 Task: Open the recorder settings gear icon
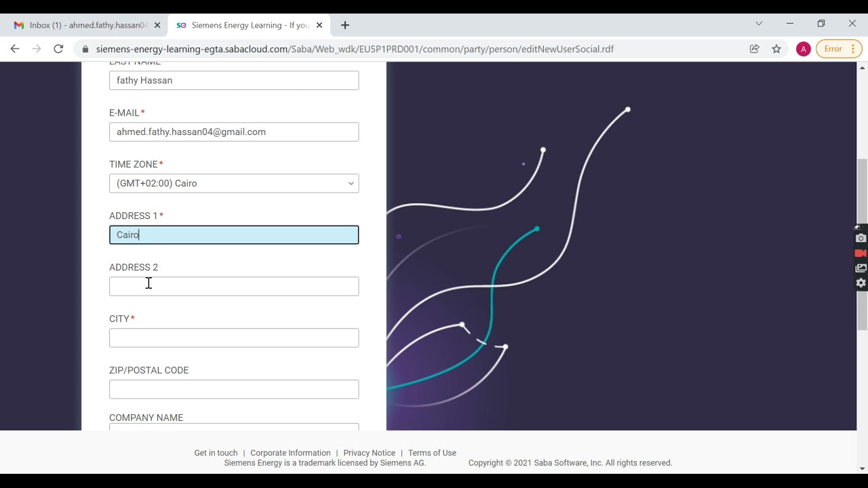[x=861, y=283]
